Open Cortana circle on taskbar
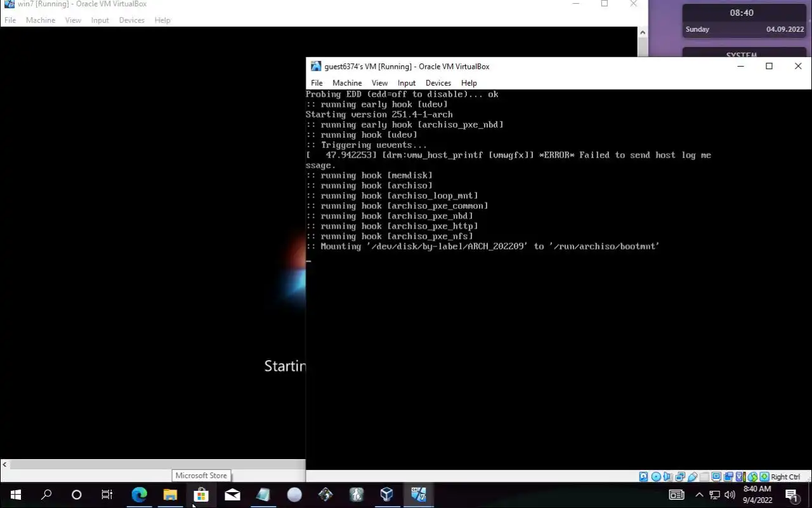812x508 pixels. point(76,495)
